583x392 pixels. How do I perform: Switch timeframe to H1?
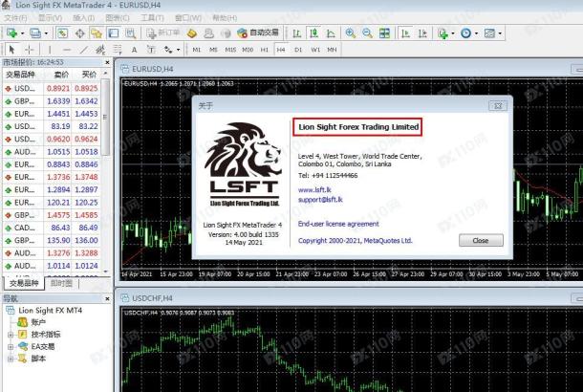pyautogui.click(x=265, y=50)
